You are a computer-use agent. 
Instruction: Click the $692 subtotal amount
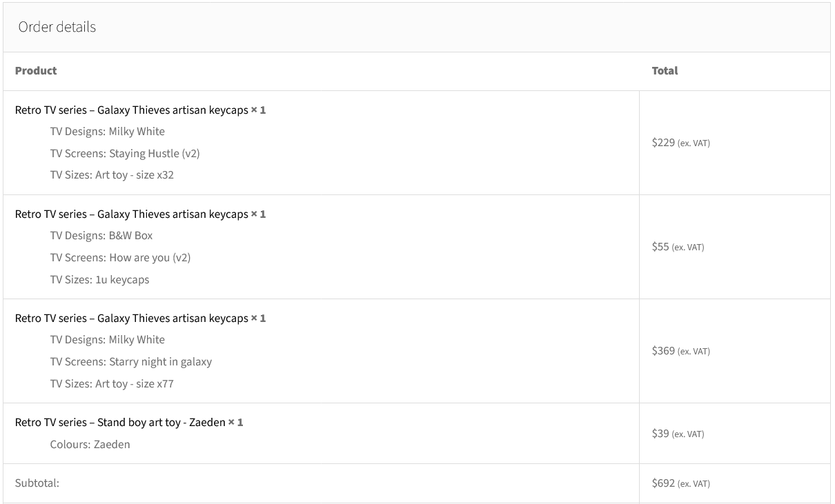coord(663,483)
